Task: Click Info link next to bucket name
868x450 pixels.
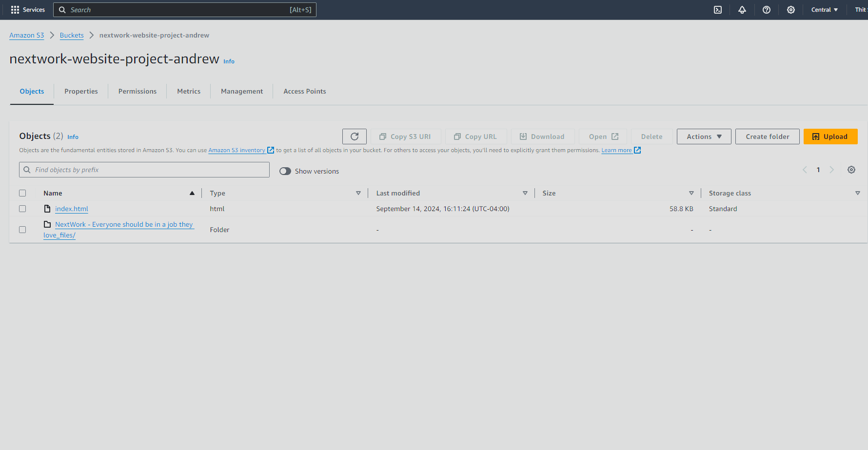Action: click(x=229, y=61)
